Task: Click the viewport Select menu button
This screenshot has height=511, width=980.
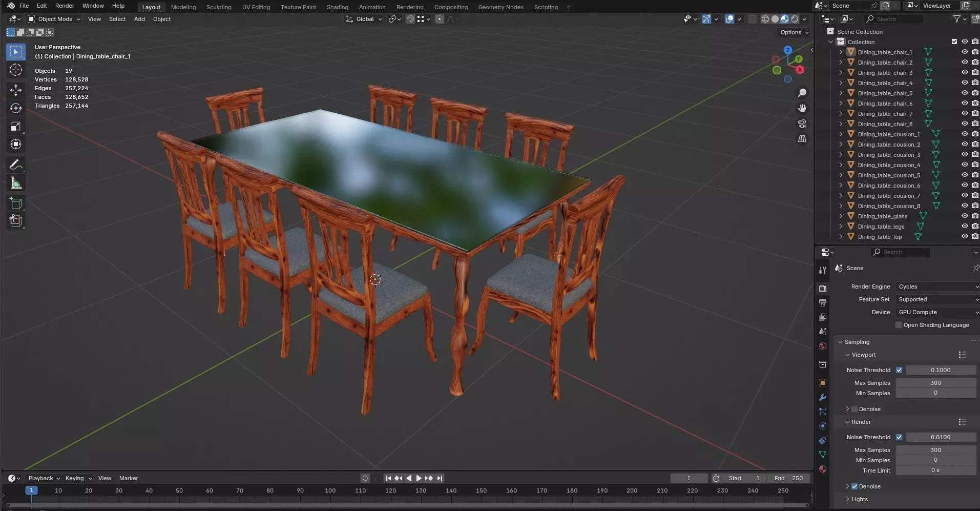Action: (117, 19)
